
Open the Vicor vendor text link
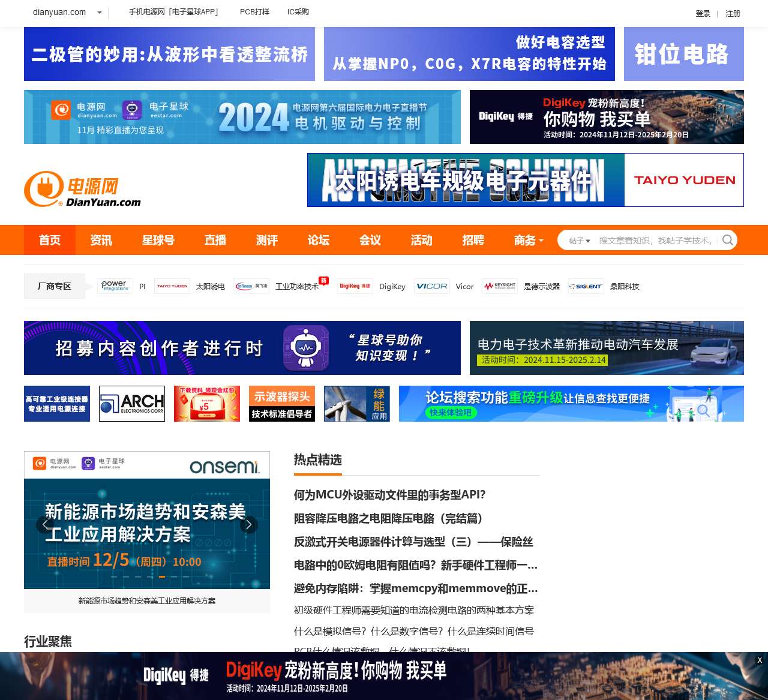465,287
